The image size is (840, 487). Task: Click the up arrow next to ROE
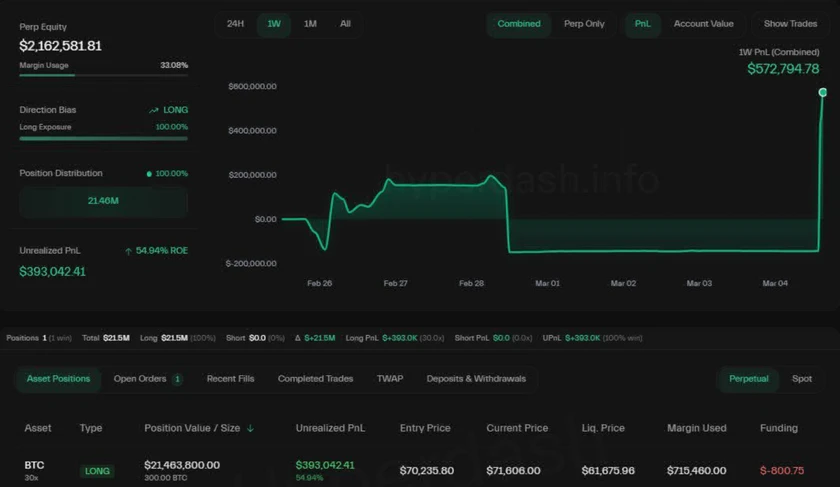point(128,251)
